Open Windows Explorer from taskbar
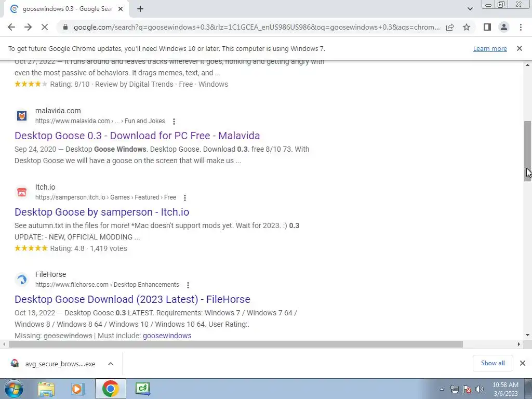Screen dimensions: 532x399 (46, 389)
